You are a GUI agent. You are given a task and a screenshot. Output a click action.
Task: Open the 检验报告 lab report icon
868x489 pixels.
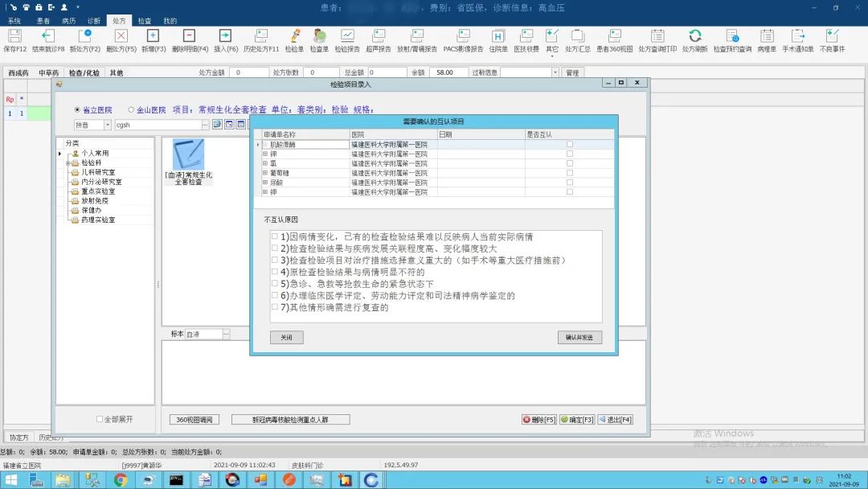point(347,37)
